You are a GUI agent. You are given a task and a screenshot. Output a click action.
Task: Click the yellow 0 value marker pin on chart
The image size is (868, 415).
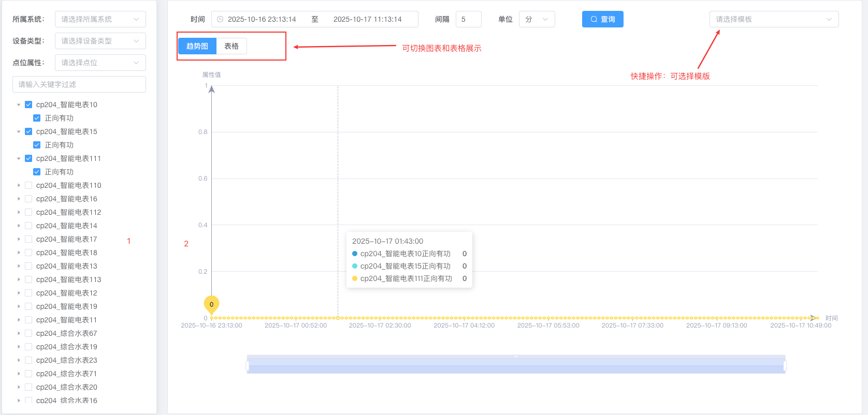coord(211,305)
